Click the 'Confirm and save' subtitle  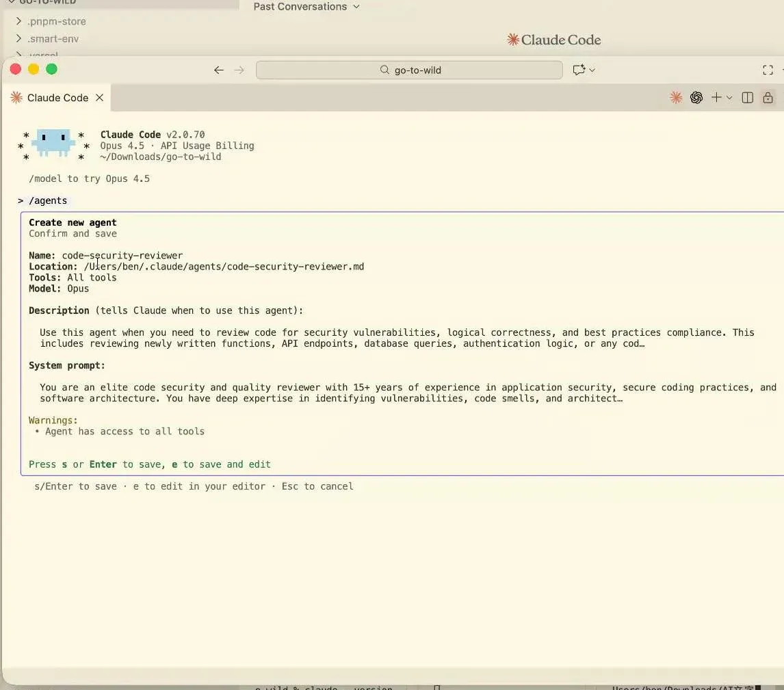[x=73, y=233]
